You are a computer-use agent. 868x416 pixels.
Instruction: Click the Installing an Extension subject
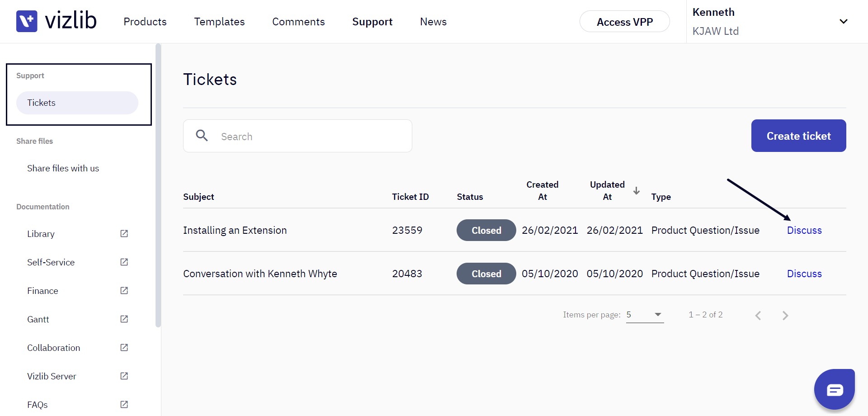pos(235,230)
